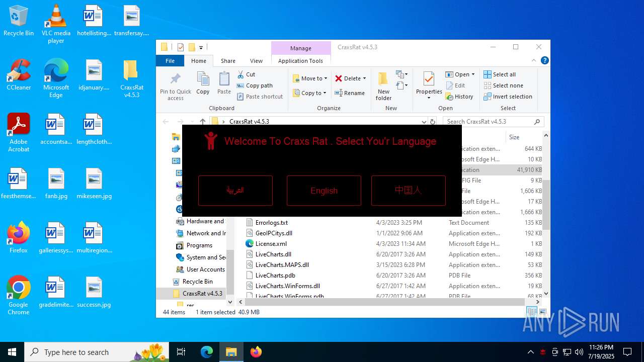Choose the Chinese language button
The width and height of the screenshot is (644, 362).
[409, 191]
